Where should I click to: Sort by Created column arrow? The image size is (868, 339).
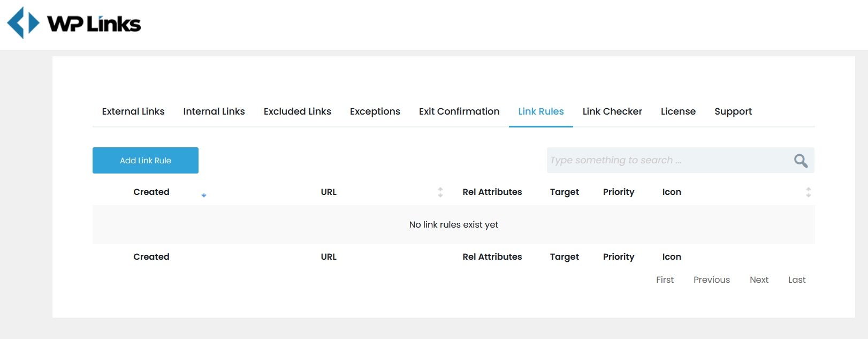pyautogui.click(x=204, y=195)
